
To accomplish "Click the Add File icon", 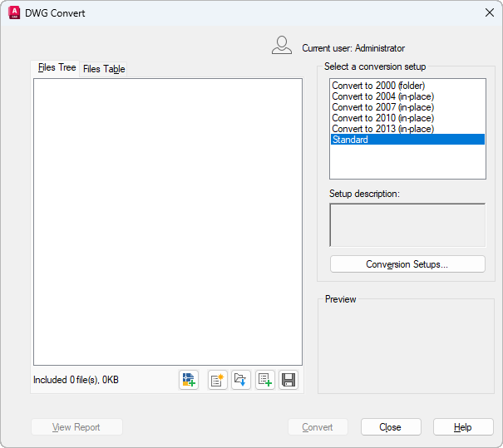I will pyautogui.click(x=188, y=380).
